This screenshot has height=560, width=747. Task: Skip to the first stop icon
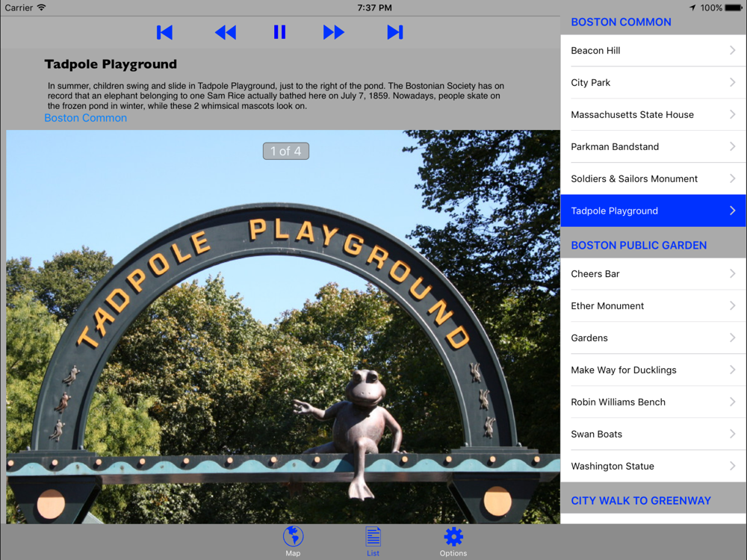164,32
